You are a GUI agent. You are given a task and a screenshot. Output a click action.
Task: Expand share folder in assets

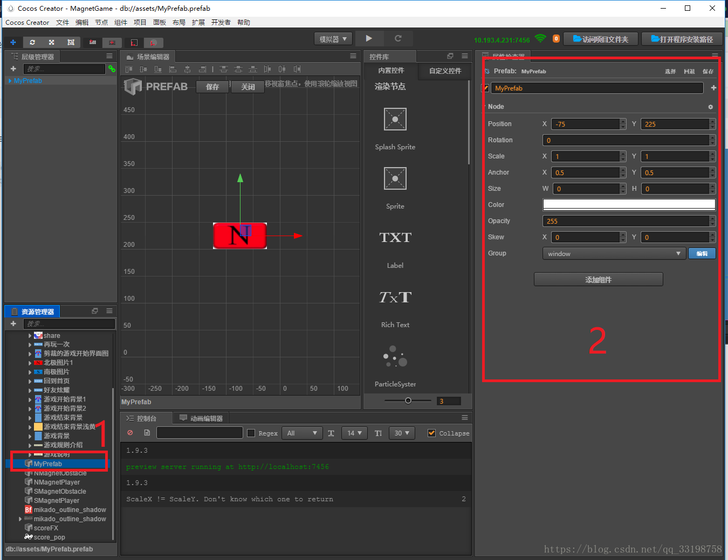[30, 336]
